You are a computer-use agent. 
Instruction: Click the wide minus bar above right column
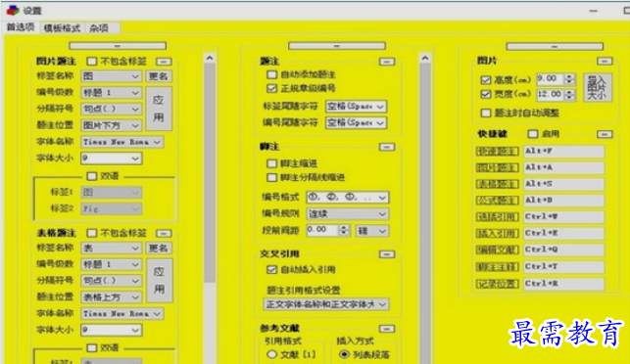(555, 46)
